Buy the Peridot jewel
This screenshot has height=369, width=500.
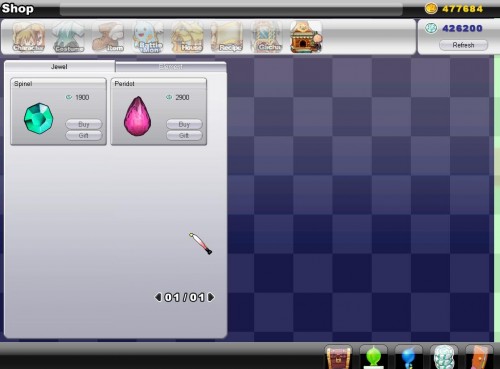tap(184, 124)
